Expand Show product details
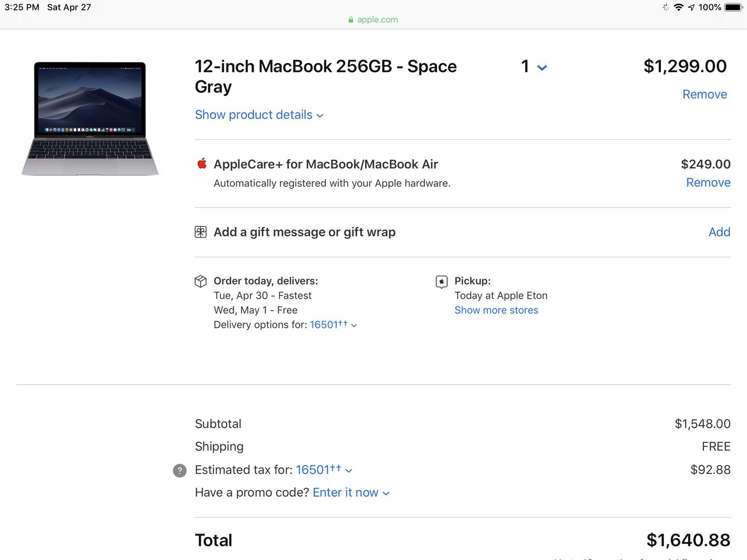This screenshot has height=560, width=747. click(259, 115)
